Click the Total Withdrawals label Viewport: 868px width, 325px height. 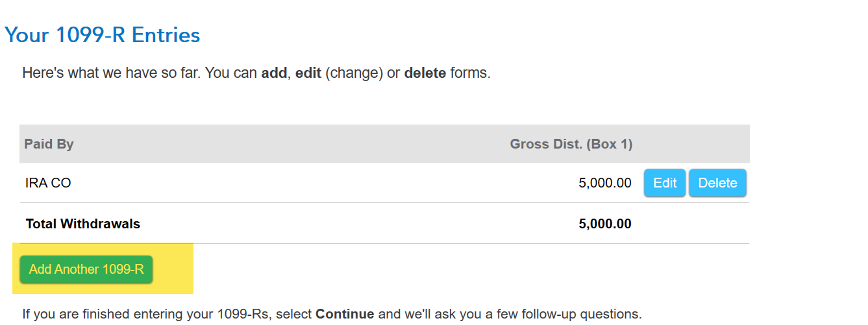coord(82,224)
